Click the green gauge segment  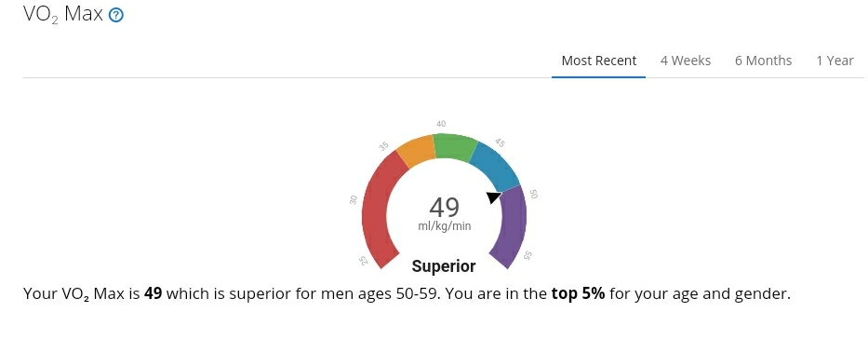pos(455,147)
